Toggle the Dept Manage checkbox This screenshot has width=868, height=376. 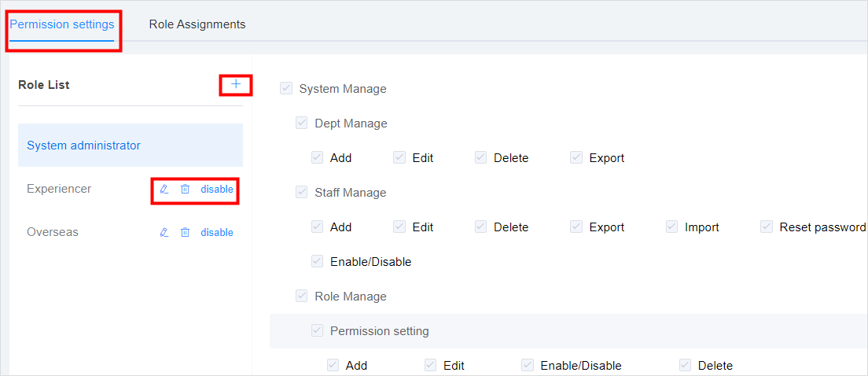pyautogui.click(x=302, y=123)
